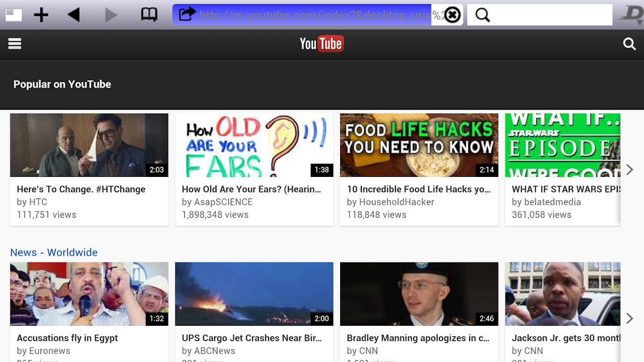Open Jackson Jr. gets 30 months thumbnail
644x362 pixels.
(562, 294)
